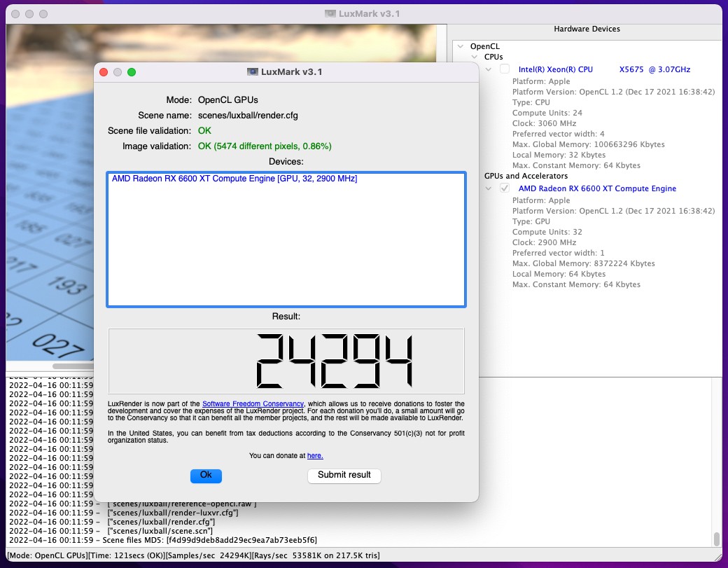Collapse the Intel Xeon CPU details

pos(489,69)
